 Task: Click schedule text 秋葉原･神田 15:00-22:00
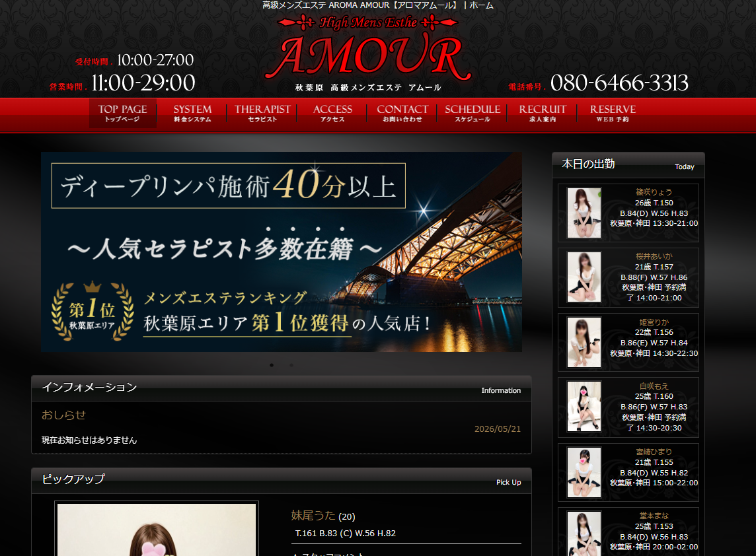(x=654, y=483)
